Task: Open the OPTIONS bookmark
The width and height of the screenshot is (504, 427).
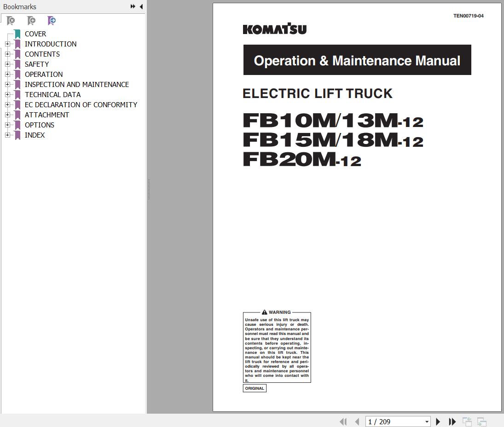Action: [x=40, y=125]
